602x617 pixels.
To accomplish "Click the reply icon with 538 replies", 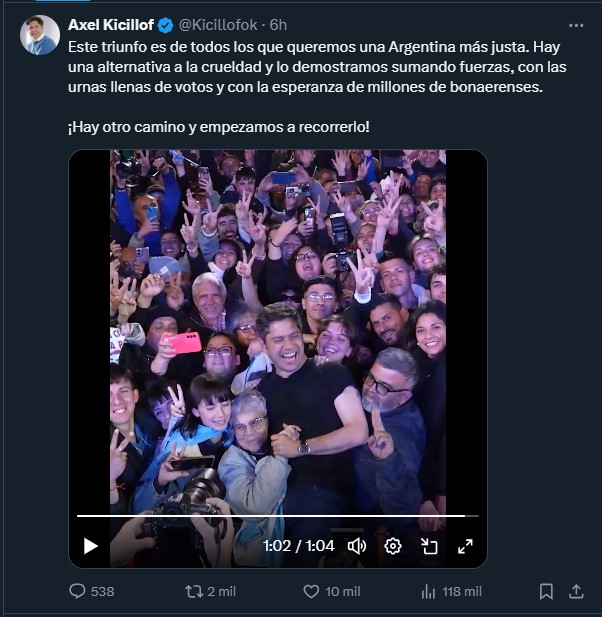I will (78, 591).
